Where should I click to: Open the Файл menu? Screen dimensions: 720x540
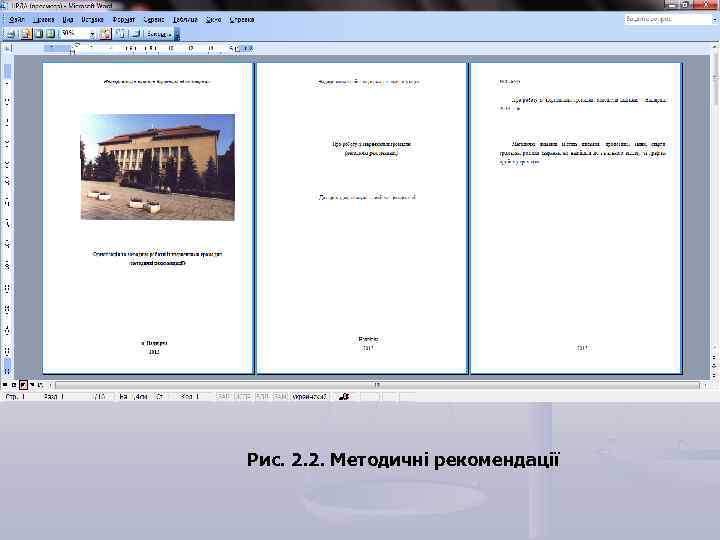[17, 20]
